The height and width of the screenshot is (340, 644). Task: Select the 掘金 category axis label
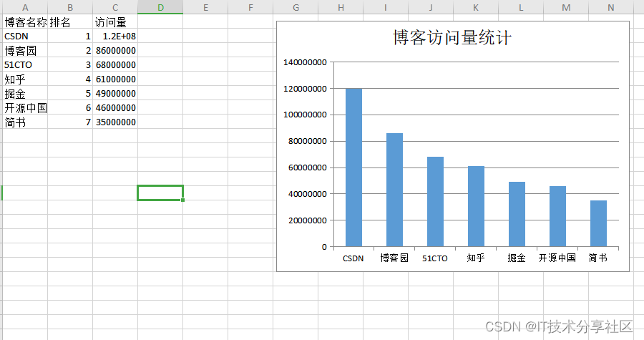[x=517, y=258]
